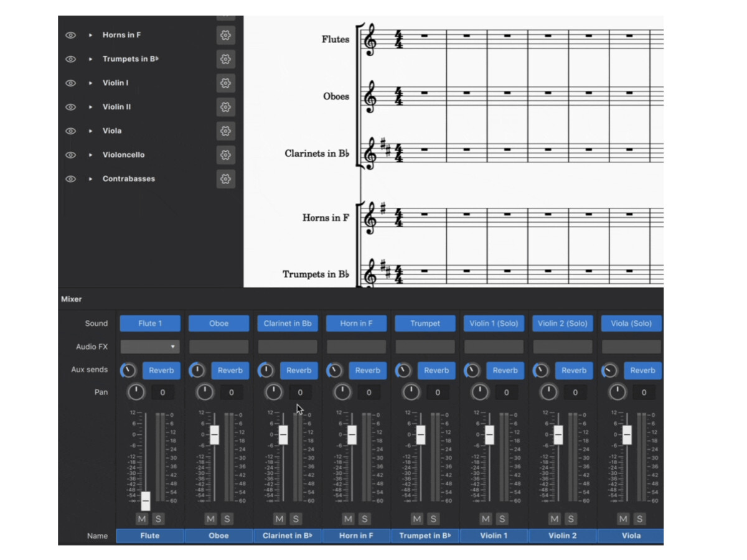This screenshot has height=560, width=747.
Task: Click the Trumpet in B♭ pan knob
Action: 411,392
